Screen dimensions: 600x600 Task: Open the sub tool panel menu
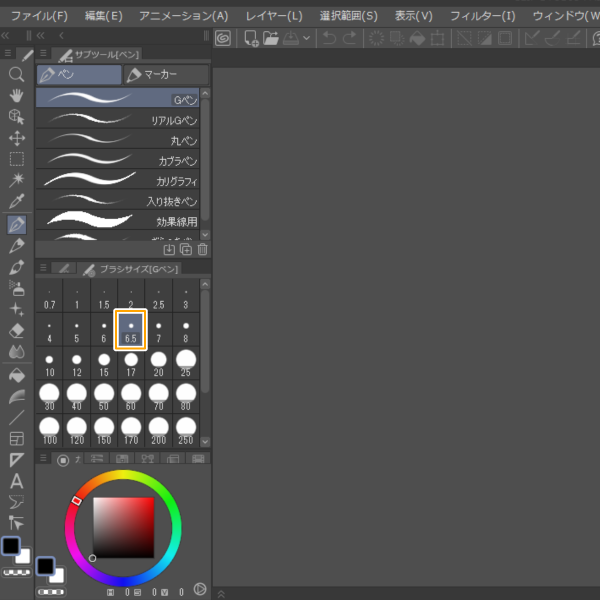[x=42, y=54]
